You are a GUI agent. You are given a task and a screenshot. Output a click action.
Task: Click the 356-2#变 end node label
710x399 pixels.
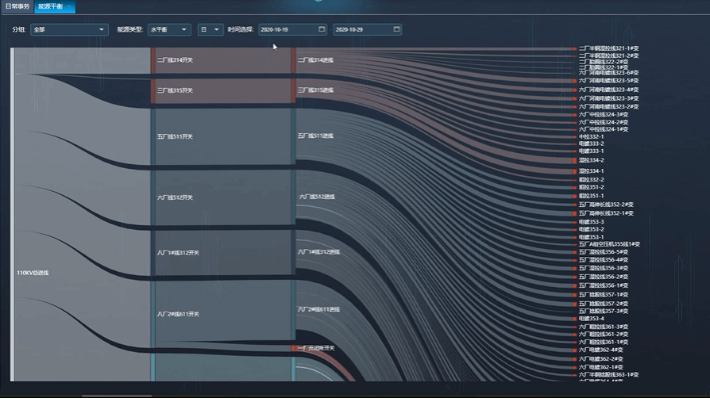point(604,277)
